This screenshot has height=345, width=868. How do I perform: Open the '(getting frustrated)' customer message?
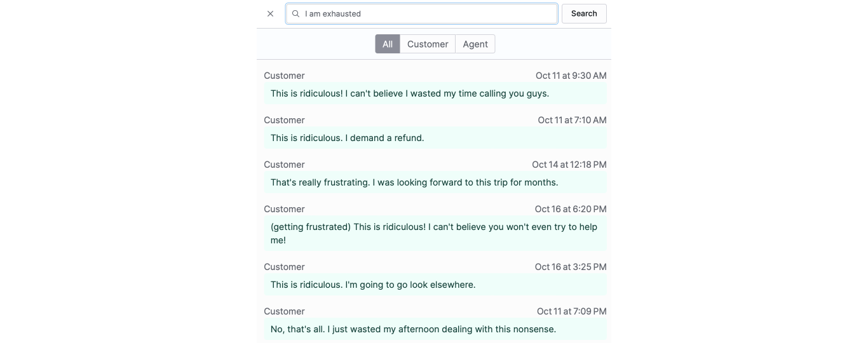(433, 233)
